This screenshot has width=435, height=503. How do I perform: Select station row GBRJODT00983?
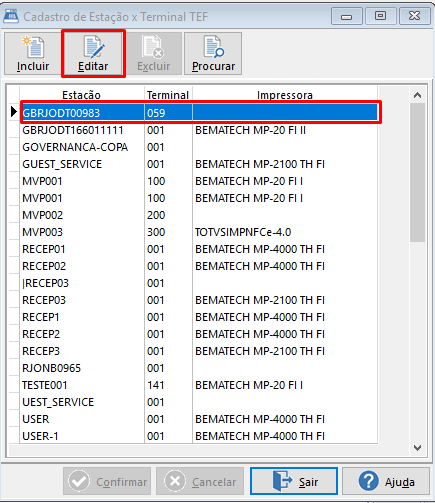199,113
